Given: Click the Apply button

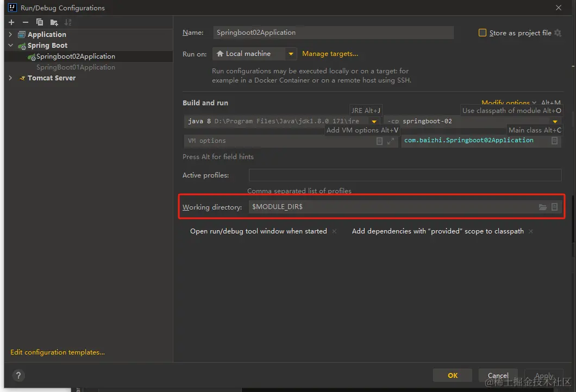Looking at the screenshot, I should [544, 375].
